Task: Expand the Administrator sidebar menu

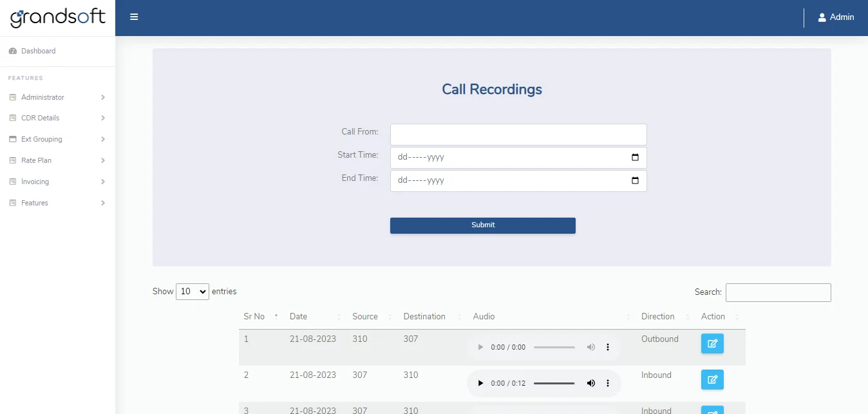Action: (x=57, y=97)
